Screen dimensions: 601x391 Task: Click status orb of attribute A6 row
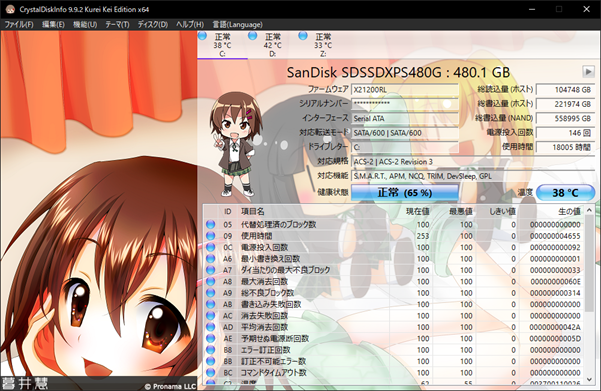point(210,258)
